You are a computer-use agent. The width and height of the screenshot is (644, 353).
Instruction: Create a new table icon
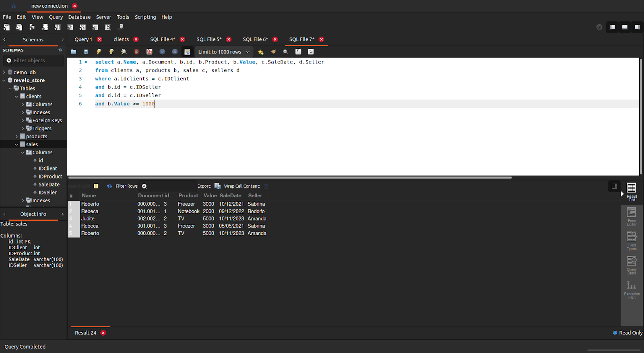[x=58, y=27]
